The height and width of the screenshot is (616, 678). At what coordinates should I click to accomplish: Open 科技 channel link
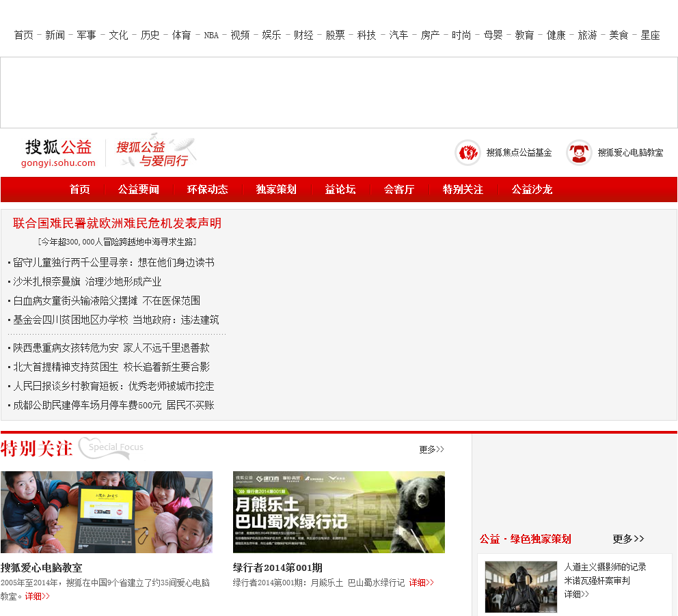(366, 35)
